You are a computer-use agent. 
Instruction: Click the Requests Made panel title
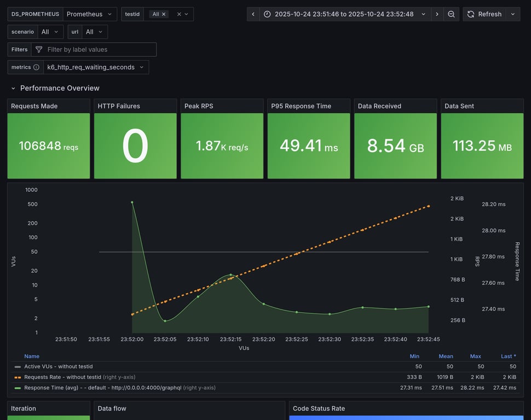[34, 106]
